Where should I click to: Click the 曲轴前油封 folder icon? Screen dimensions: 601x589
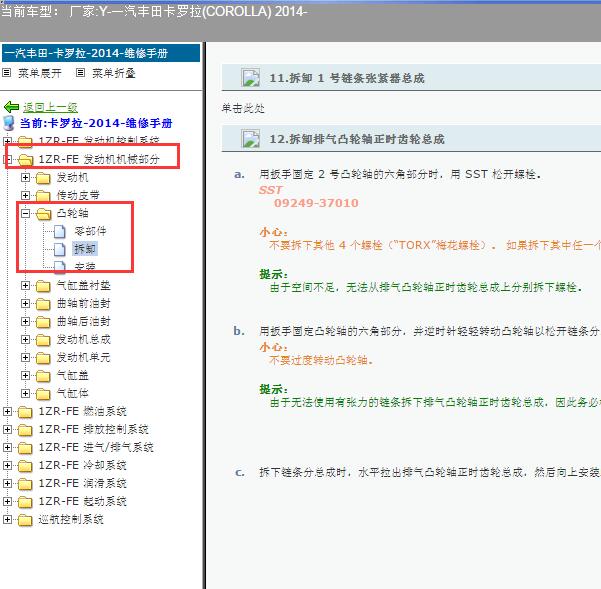(x=43, y=304)
